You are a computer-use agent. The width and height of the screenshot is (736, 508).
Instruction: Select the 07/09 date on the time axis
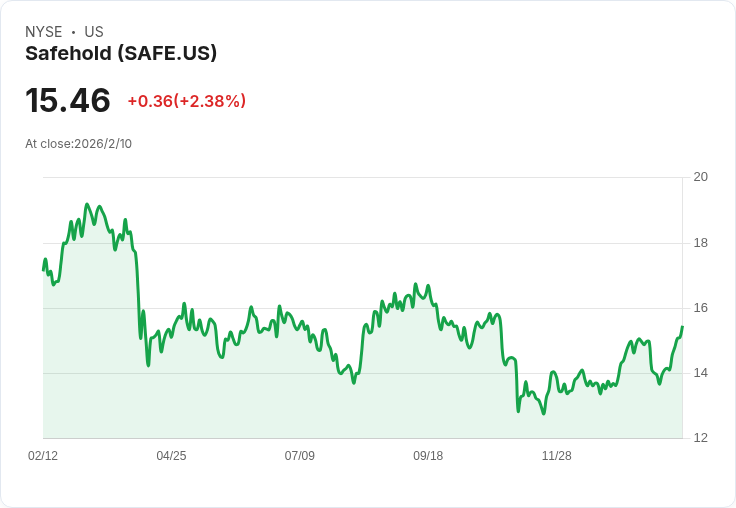[299, 456]
